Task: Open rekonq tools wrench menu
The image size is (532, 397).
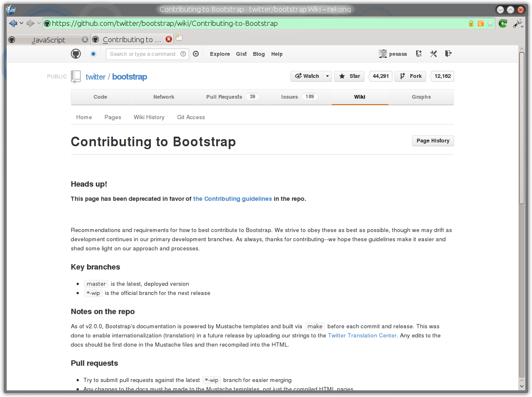Action: click(518, 23)
